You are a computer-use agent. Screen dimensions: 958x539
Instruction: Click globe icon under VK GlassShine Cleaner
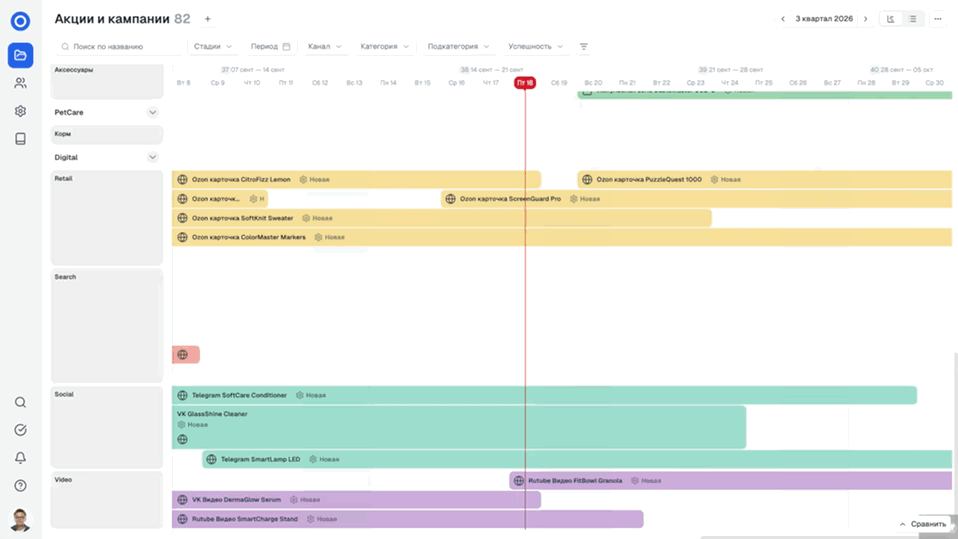(182, 439)
